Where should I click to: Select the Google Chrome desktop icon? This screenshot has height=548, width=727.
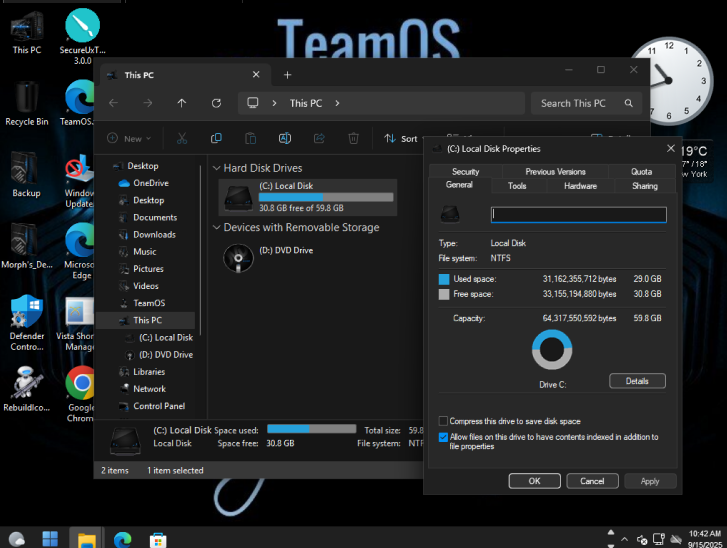tap(80, 394)
